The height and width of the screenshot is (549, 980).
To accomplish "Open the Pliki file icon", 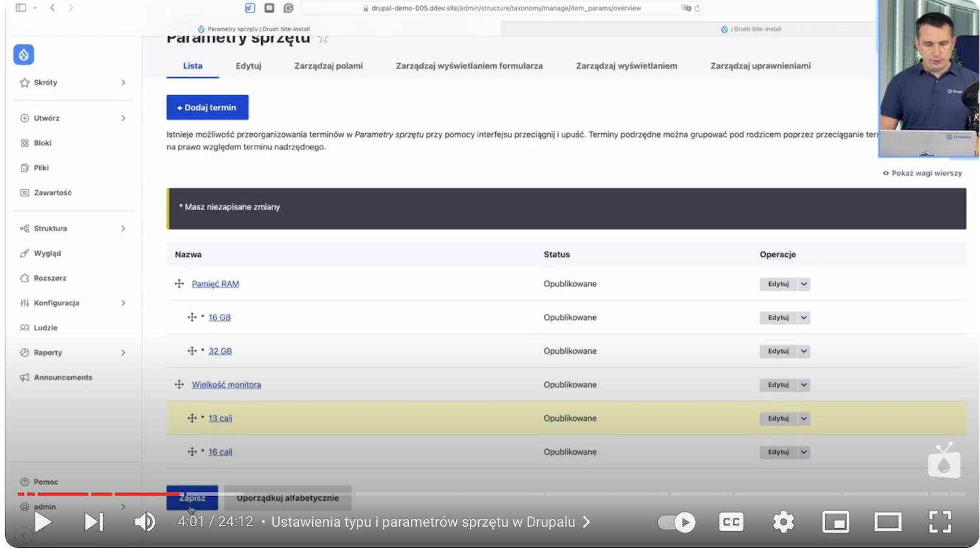I will click(24, 168).
